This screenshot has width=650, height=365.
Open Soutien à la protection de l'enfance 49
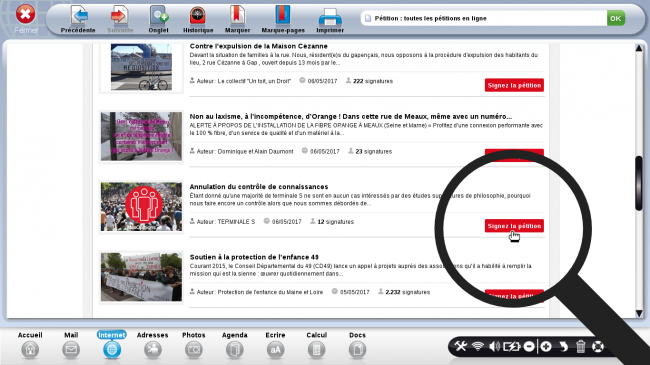click(x=254, y=257)
